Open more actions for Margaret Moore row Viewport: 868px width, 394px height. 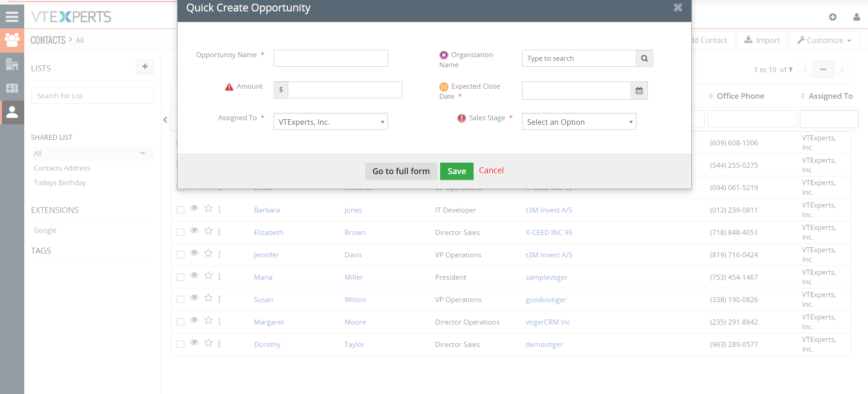coord(219,321)
